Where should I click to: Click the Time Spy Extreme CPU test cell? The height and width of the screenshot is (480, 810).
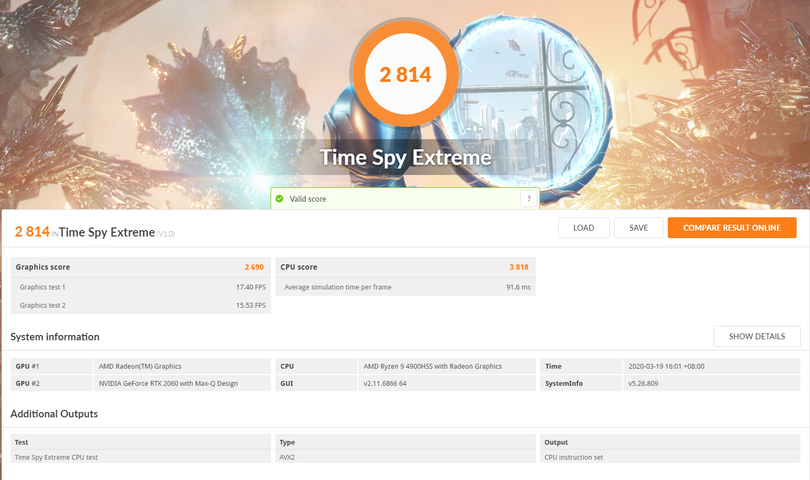coord(56,457)
